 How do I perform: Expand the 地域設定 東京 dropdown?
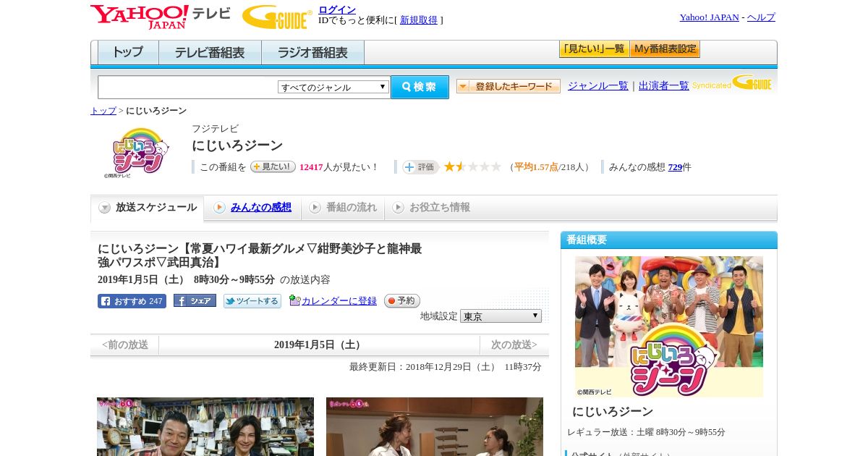pyautogui.click(x=501, y=316)
